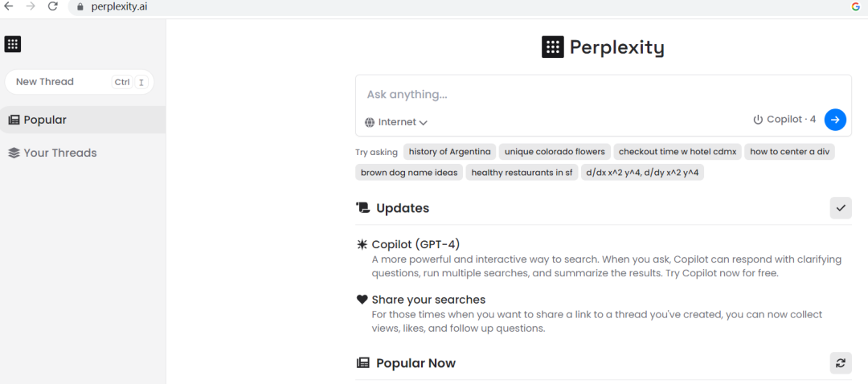Image resolution: width=868 pixels, height=384 pixels.
Task: Choose 'how to center a div' suggestion
Action: (x=789, y=152)
